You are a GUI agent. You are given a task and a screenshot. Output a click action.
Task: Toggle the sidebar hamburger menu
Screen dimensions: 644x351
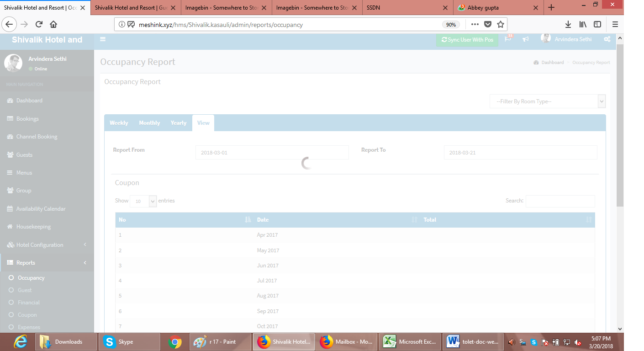103,39
